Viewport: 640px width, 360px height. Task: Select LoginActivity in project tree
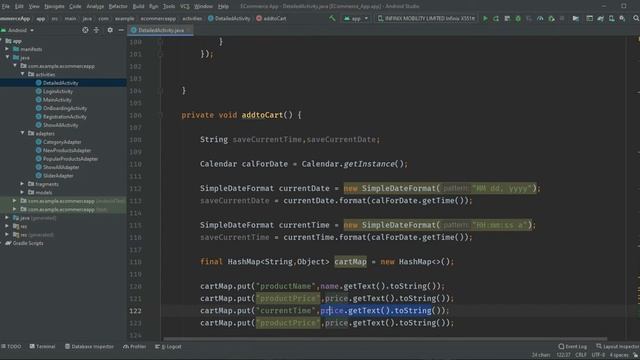pos(58,91)
